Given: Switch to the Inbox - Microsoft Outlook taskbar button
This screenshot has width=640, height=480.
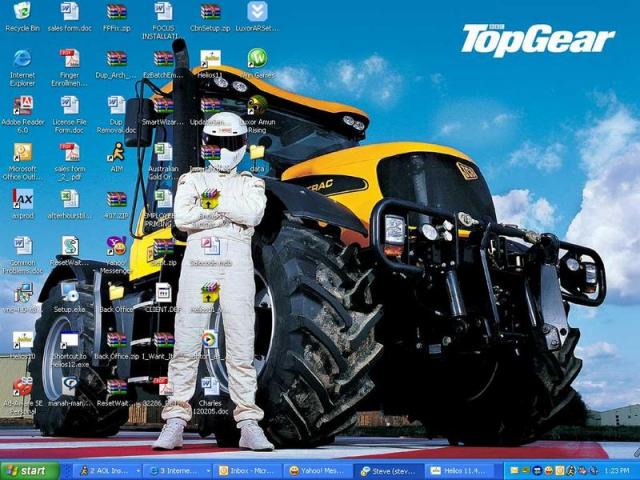Looking at the screenshot, I should click(x=248, y=471).
